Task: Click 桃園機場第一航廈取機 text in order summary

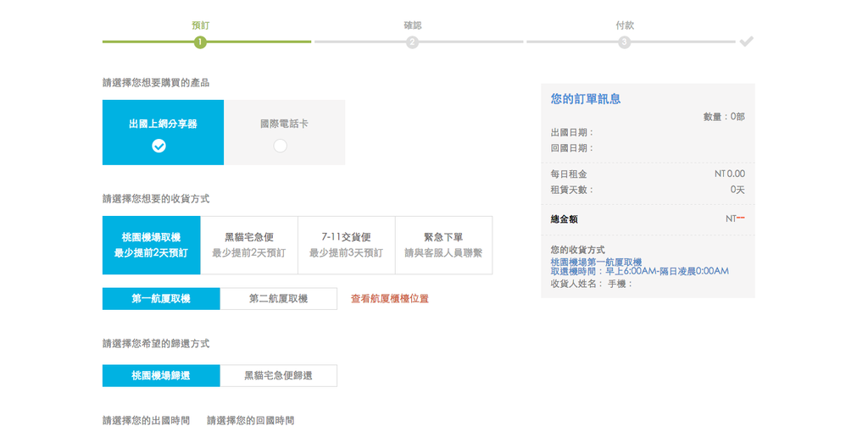Action: (x=596, y=263)
